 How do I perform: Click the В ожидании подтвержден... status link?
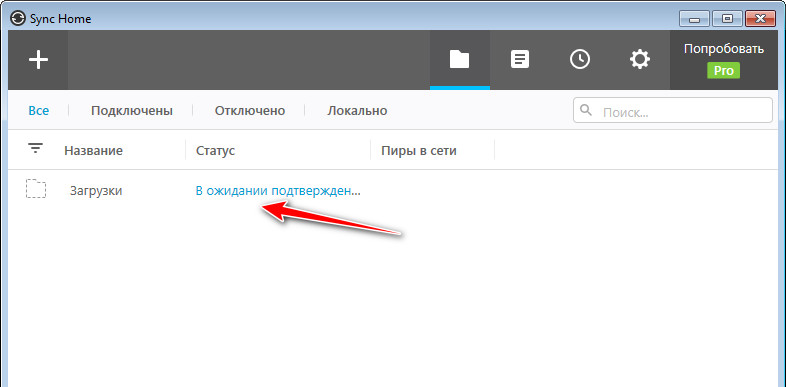click(x=278, y=191)
